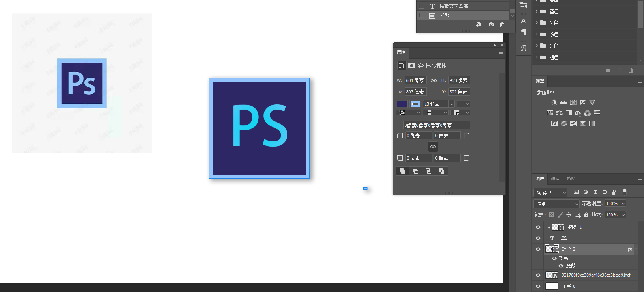Switch to the 通道 channels tab
This screenshot has height=292, width=644.
[555, 179]
